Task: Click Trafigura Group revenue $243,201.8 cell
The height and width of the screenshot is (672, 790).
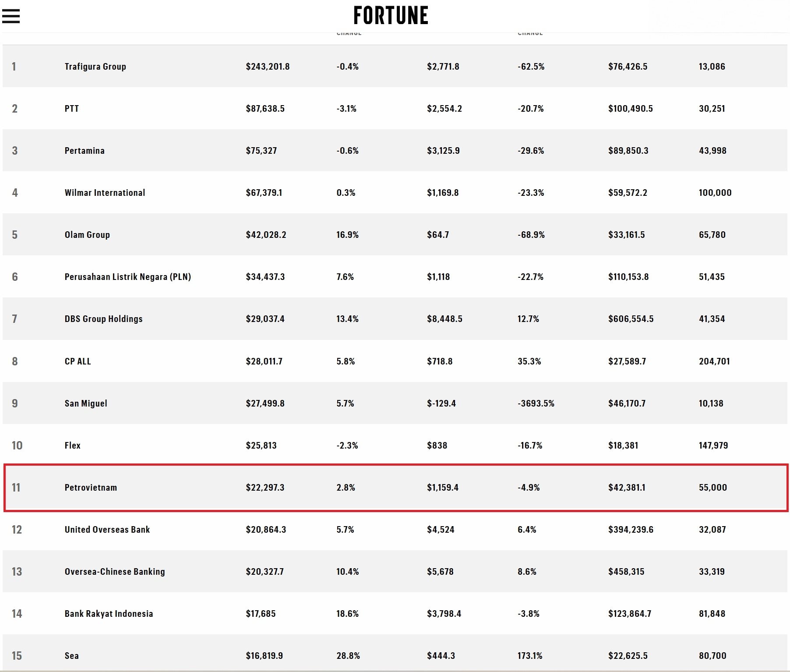Action: (x=268, y=67)
